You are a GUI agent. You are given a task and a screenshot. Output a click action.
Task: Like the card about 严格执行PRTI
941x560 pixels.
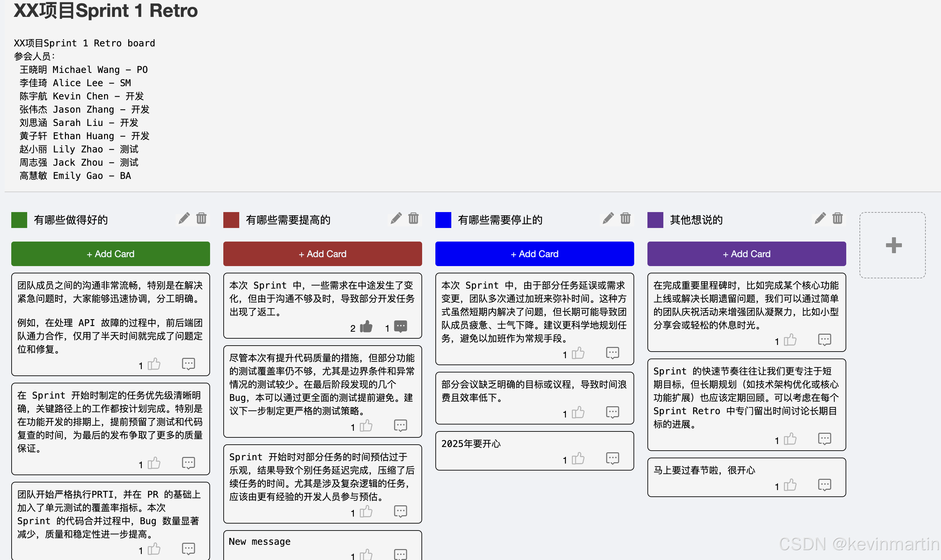(154, 549)
